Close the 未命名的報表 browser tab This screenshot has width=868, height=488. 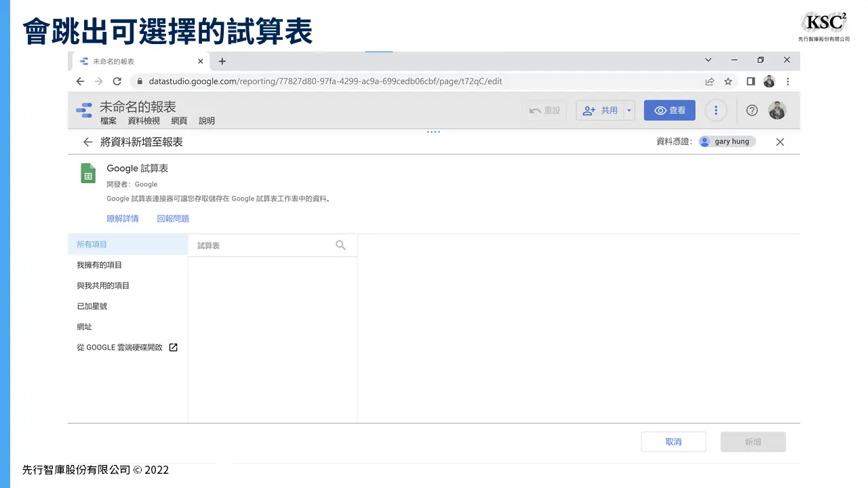click(x=200, y=61)
